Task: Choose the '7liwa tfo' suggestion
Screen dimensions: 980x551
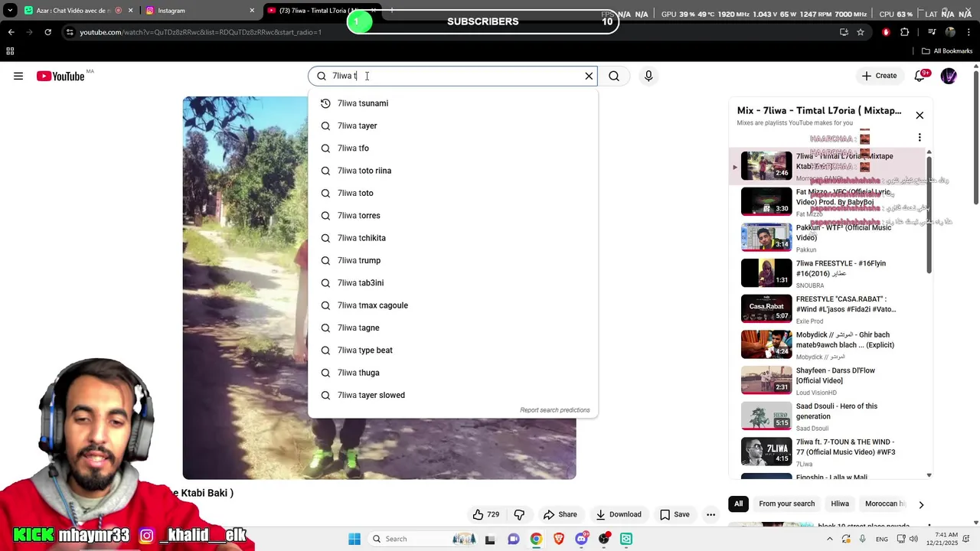Action: coord(452,148)
